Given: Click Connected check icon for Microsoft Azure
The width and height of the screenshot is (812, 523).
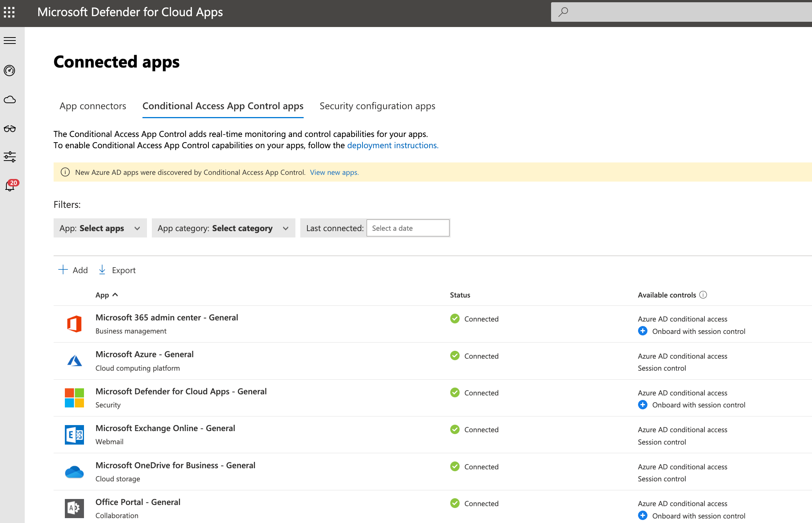Looking at the screenshot, I should (x=455, y=356).
